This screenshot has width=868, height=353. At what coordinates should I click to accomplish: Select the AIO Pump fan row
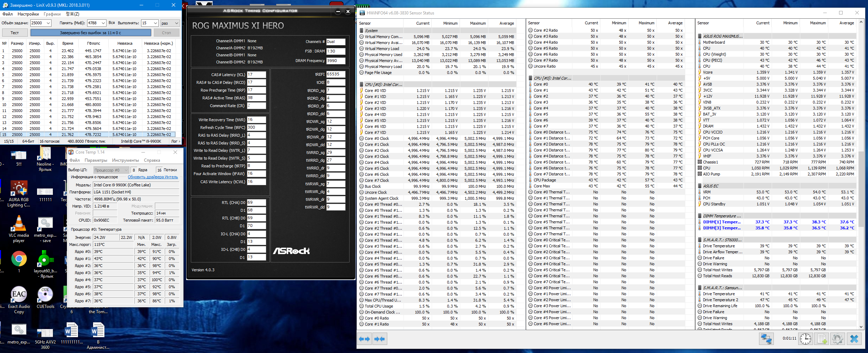776,174
